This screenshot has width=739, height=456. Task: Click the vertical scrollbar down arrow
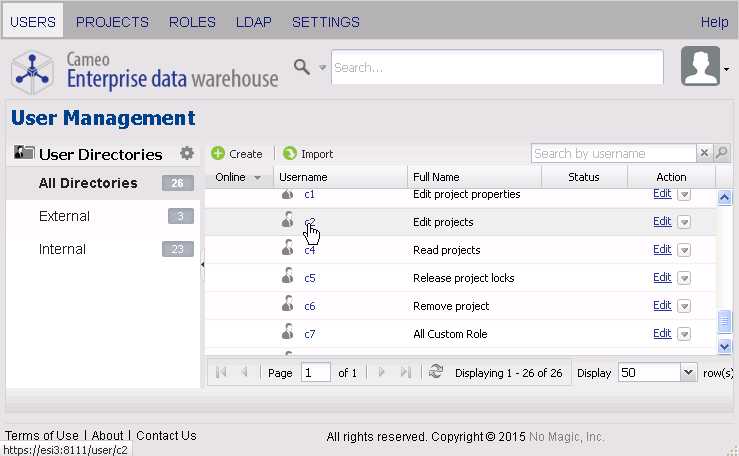click(x=725, y=346)
